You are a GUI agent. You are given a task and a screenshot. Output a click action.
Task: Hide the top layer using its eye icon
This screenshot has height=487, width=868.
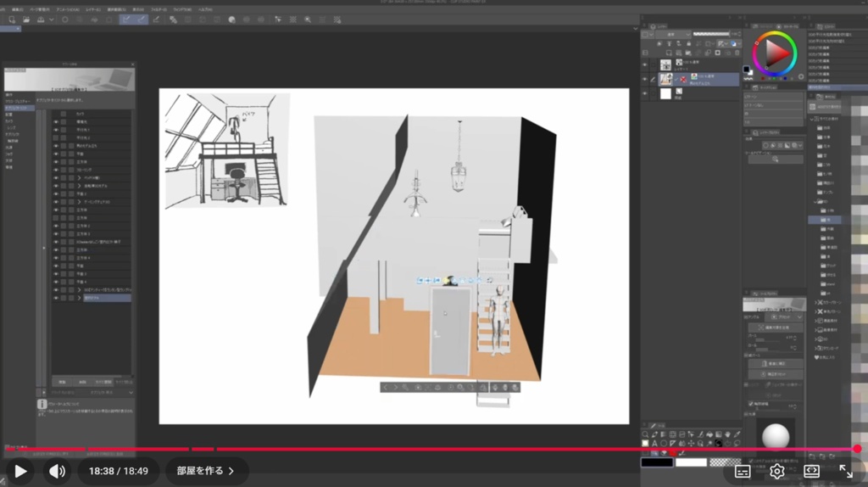[x=644, y=64]
